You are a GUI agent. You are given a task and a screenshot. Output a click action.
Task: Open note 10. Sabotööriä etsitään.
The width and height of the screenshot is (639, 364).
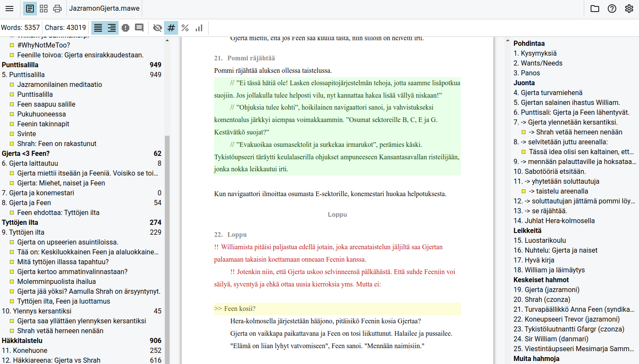(549, 171)
